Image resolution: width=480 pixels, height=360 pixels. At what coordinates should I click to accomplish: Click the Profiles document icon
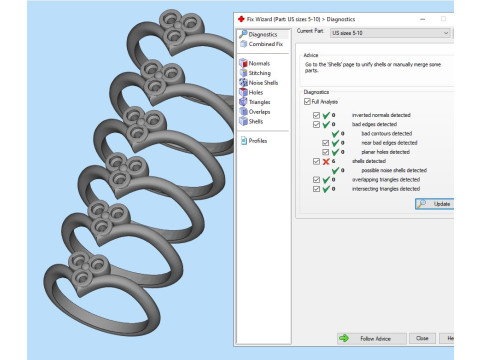244,141
